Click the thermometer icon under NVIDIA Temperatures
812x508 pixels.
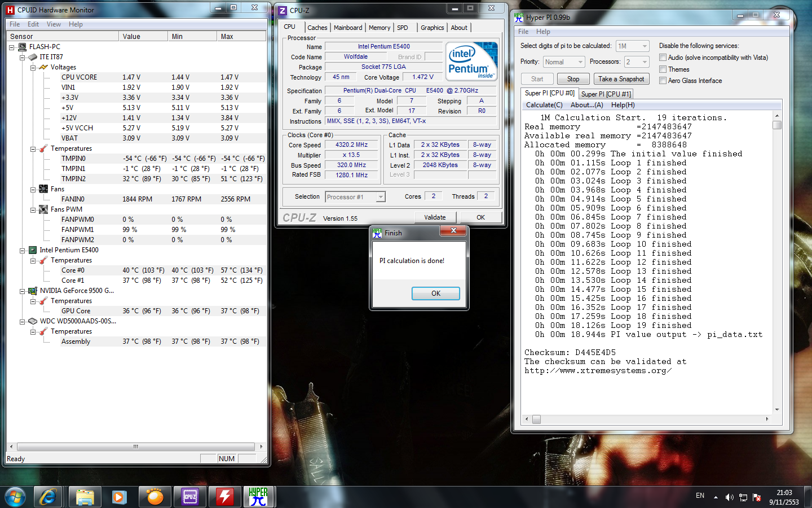[x=43, y=301]
